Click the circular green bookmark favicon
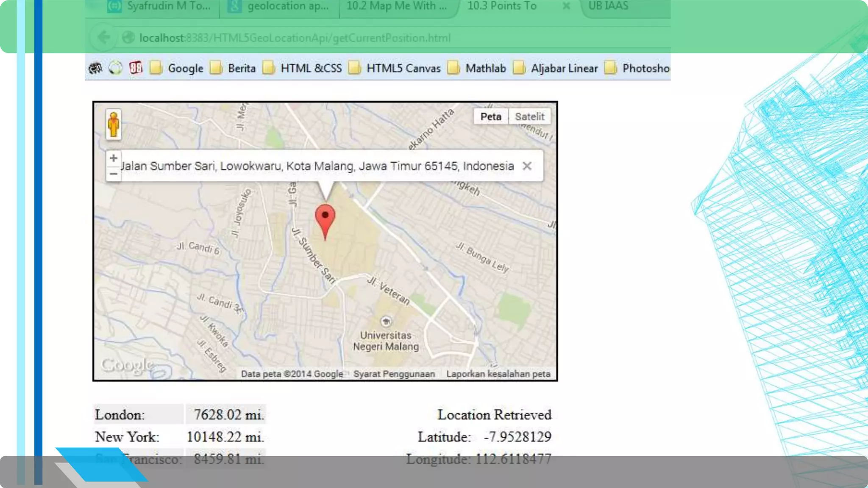This screenshot has width=868, height=488. tap(115, 68)
